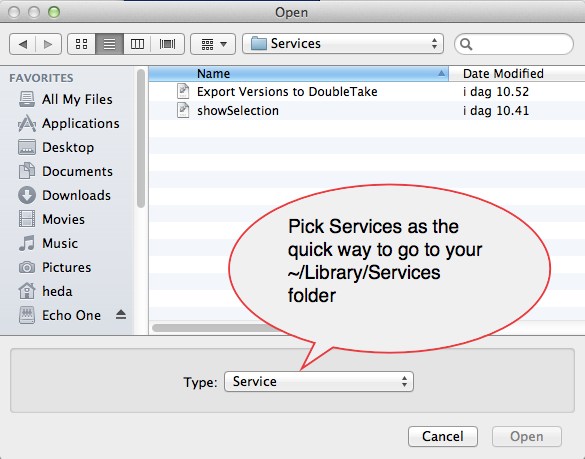Open the item arrangement dropdown
585x459 pixels.
pos(213,44)
